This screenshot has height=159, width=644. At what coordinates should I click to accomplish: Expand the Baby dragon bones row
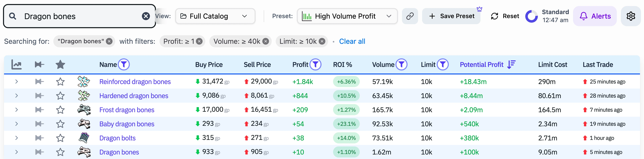click(16, 124)
